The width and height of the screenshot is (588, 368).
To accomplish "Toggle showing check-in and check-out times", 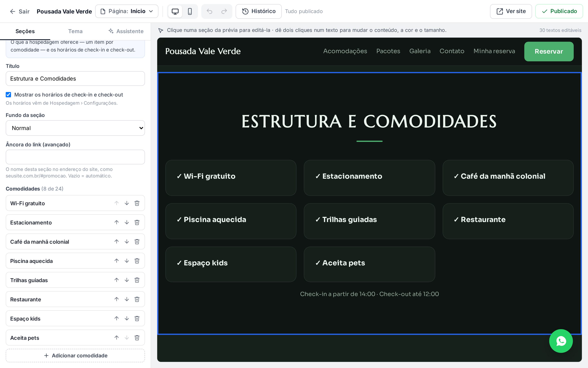I will [9, 95].
